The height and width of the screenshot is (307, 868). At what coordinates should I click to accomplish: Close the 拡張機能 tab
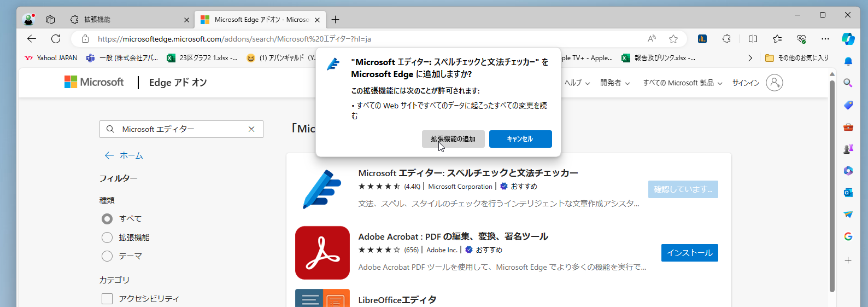pyautogui.click(x=186, y=20)
